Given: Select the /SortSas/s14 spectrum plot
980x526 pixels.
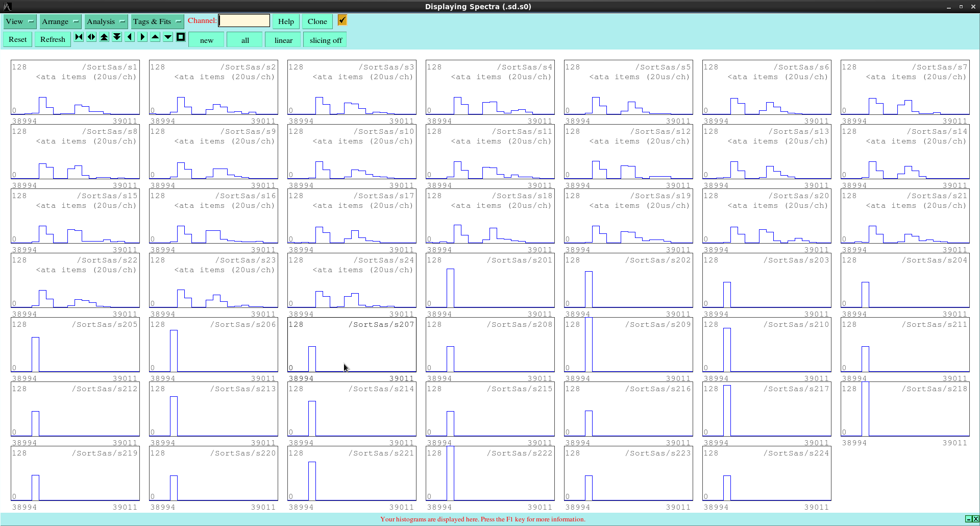Looking at the screenshot, I should point(905,152).
